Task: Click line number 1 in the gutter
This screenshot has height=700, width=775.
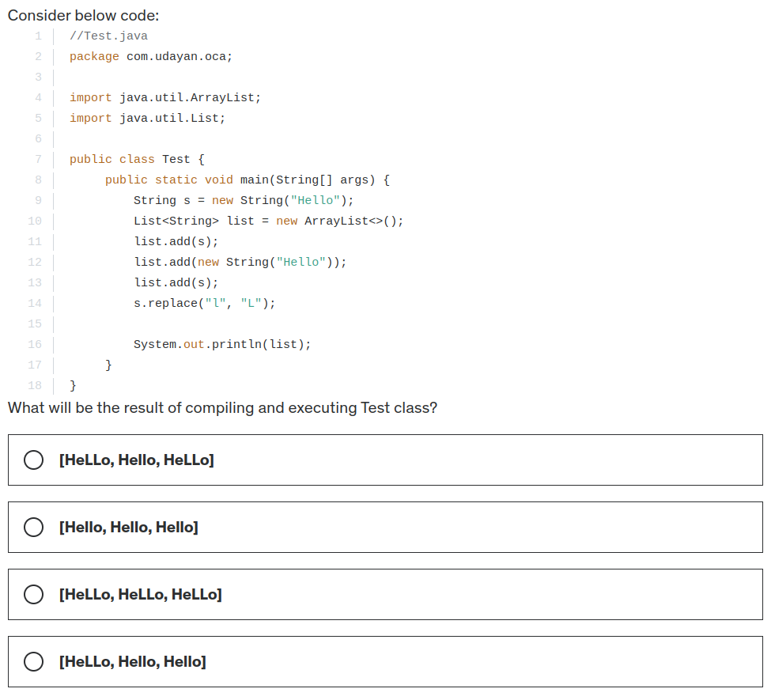Action: coord(37,36)
